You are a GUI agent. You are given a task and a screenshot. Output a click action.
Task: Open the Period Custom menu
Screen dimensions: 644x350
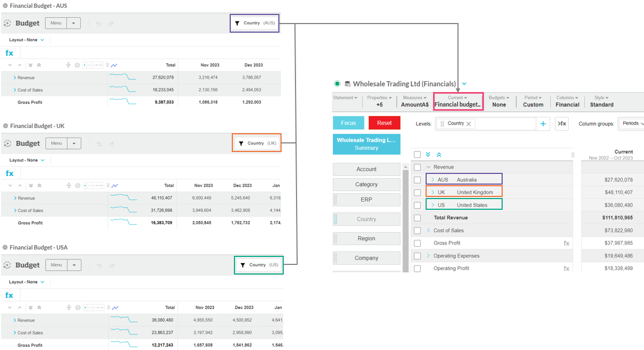(x=533, y=101)
